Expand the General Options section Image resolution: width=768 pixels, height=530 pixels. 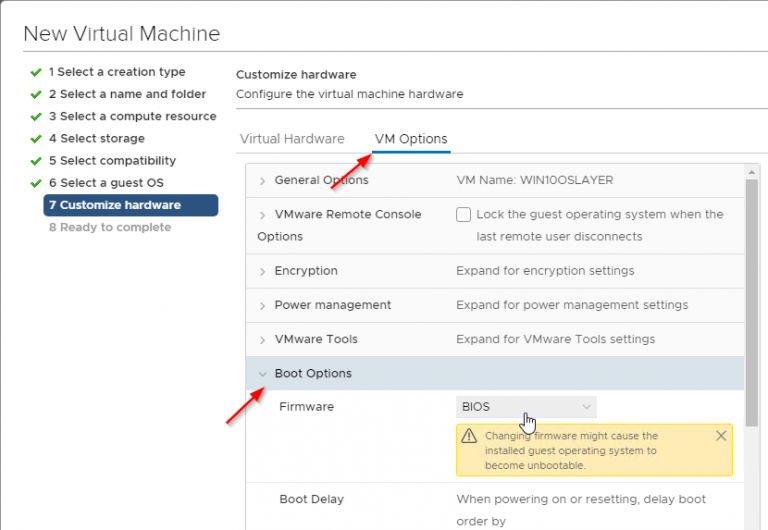click(262, 181)
